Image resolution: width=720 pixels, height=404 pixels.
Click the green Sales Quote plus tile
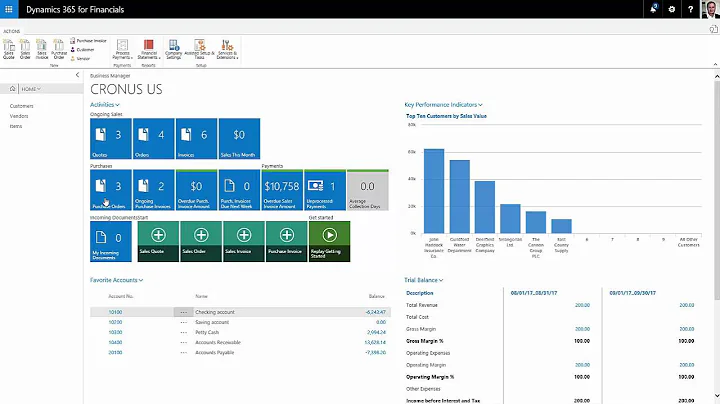click(158, 241)
